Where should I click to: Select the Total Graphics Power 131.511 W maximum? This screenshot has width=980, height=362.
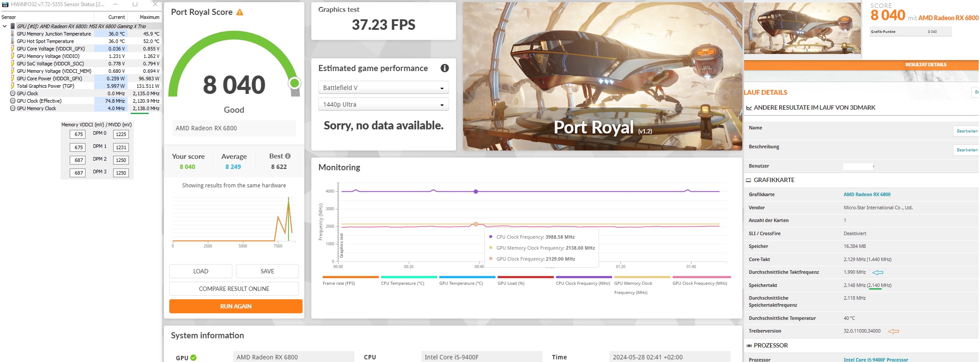(148, 86)
